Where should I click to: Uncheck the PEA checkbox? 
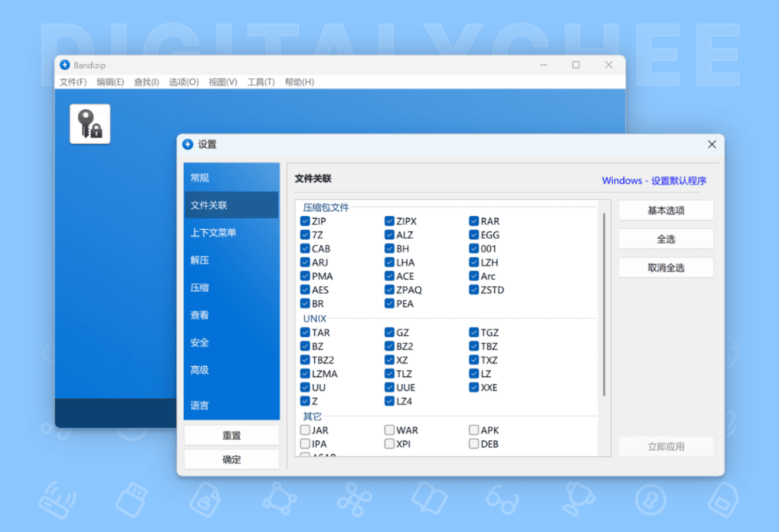(x=389, y=304)
